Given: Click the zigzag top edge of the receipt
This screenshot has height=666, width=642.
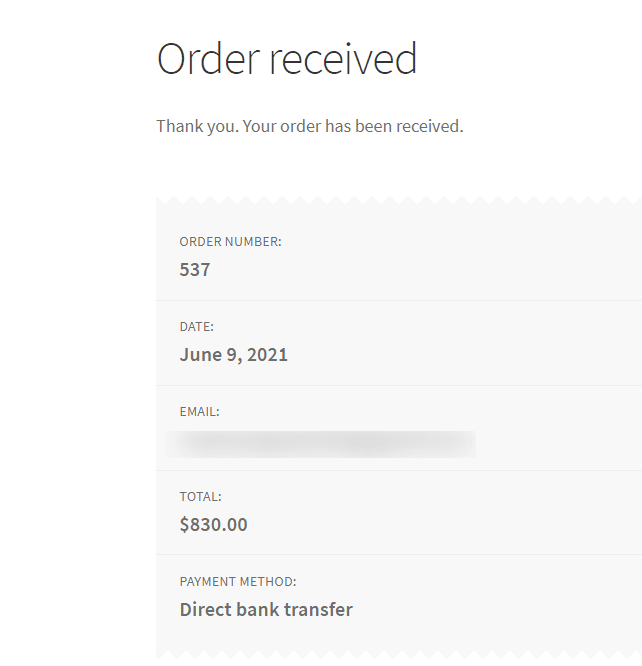Looking at the screenshot, I should (x=399, y=200).
